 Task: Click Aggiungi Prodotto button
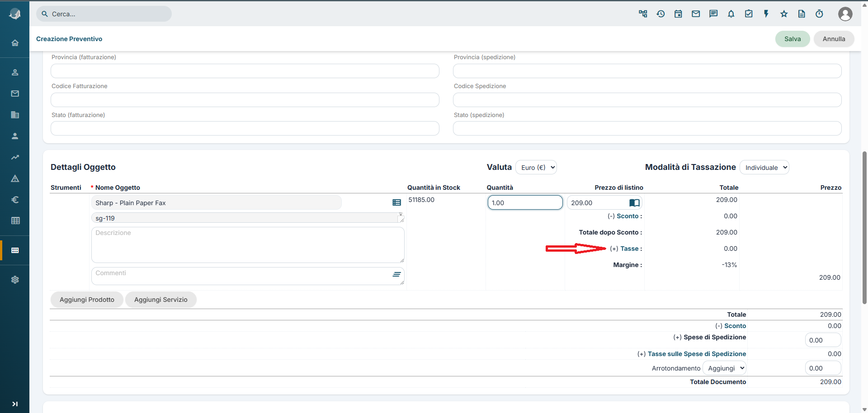click(x=87, y=300)
